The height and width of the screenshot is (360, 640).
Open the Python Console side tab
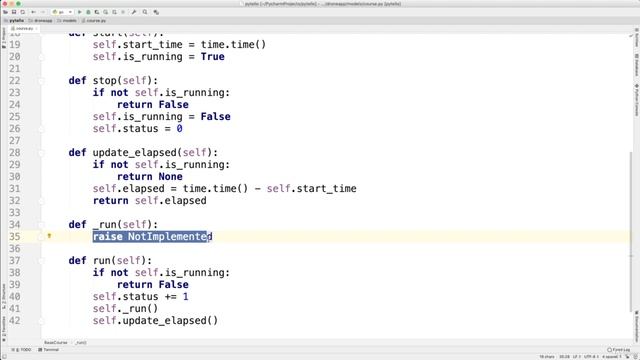point(636,100)
